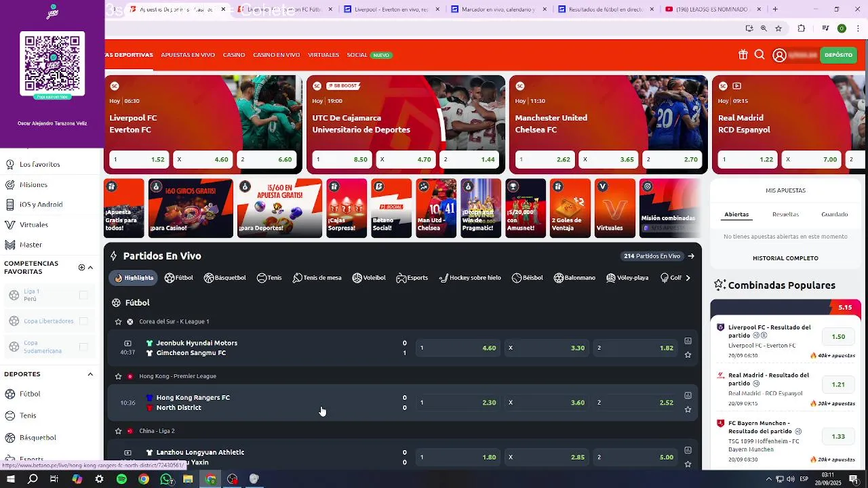
Task: Select the Tenis de mesa live filter
Action: click(x=317, y=278)
